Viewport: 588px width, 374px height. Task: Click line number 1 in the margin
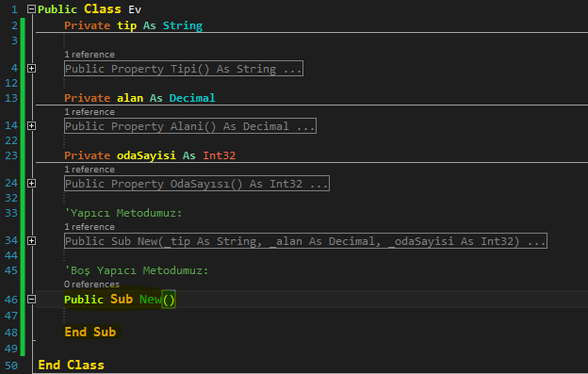pyautogui.click(x=14, y=9)
